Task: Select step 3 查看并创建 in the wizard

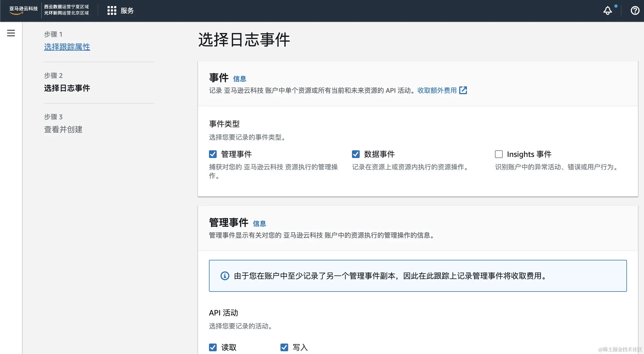Action: tap(63, 129)
